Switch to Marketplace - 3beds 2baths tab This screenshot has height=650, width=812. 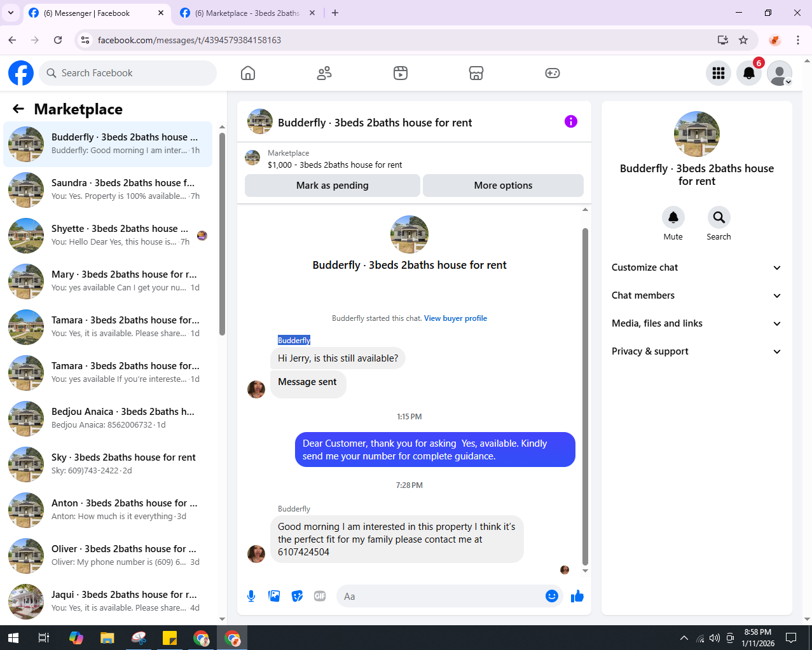click(248, 13)
